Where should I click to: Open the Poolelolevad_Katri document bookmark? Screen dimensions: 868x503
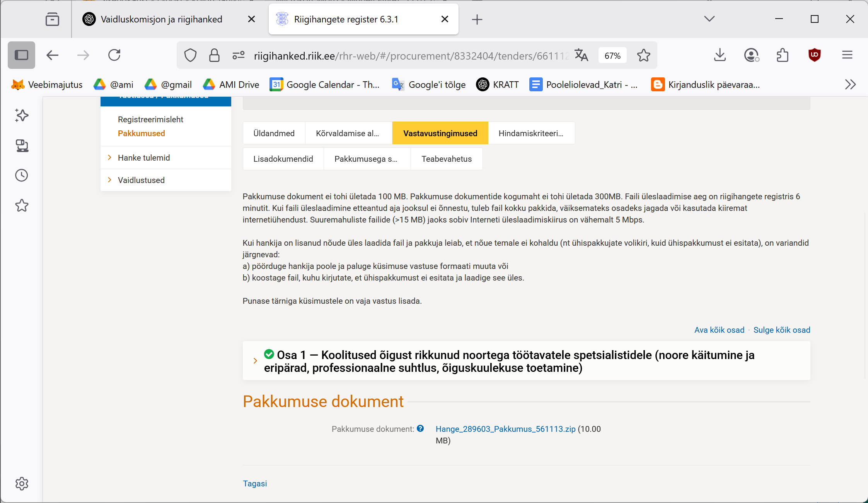coord(583,84)
